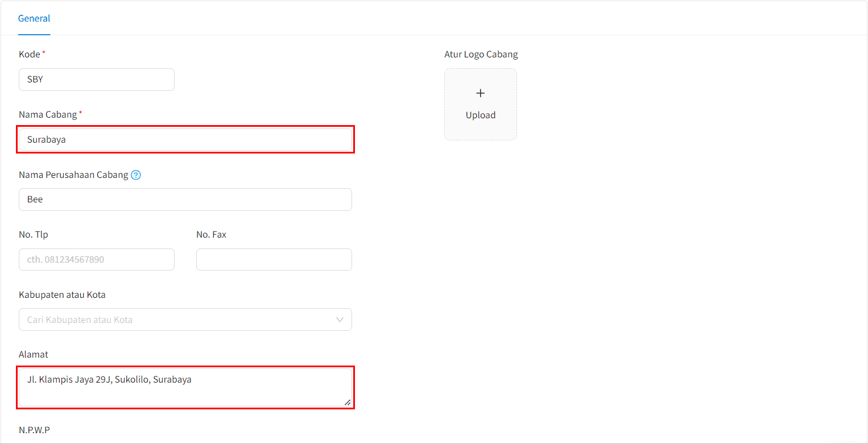The image size is (868, 444).
Task: Click the Nama Cabang label text
Action: [48, 114]
